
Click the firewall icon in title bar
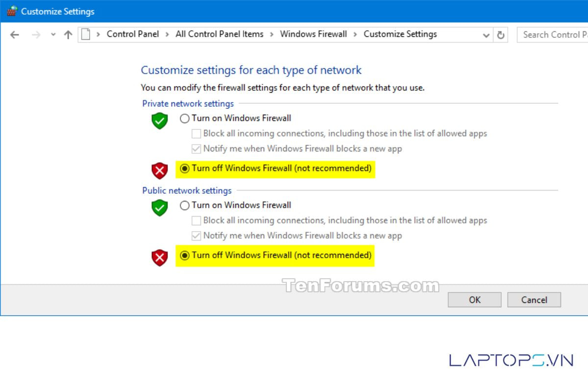coord(12,11)
